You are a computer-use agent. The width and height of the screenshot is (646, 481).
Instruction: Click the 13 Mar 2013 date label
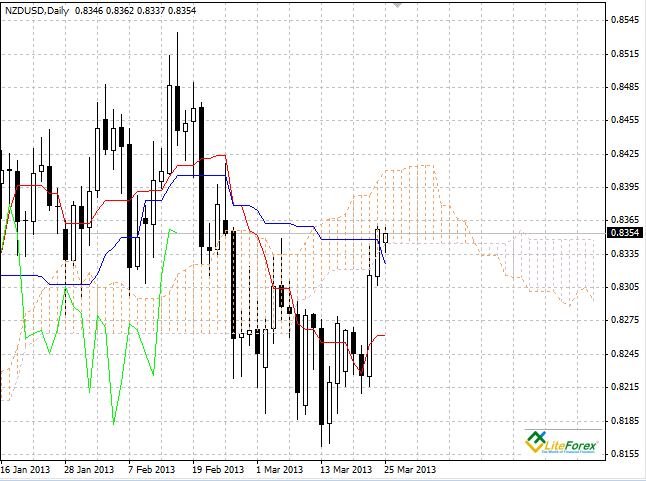coord(346,469)
